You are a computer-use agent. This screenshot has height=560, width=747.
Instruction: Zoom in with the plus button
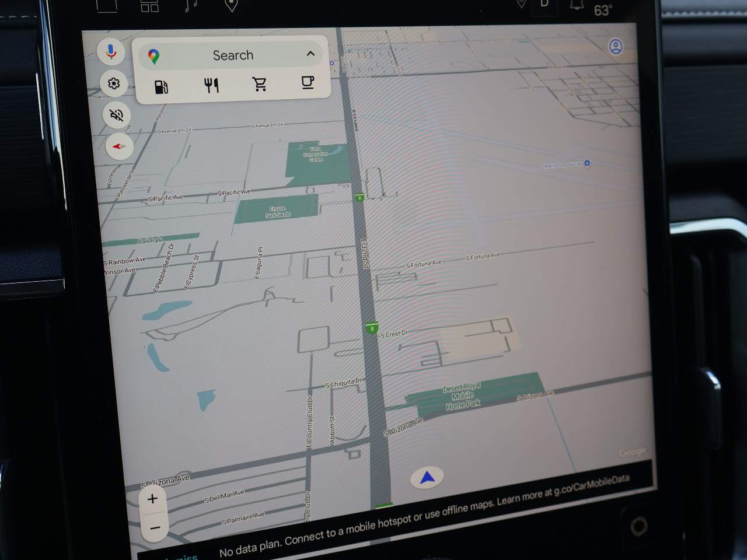[x=152, y=499]
